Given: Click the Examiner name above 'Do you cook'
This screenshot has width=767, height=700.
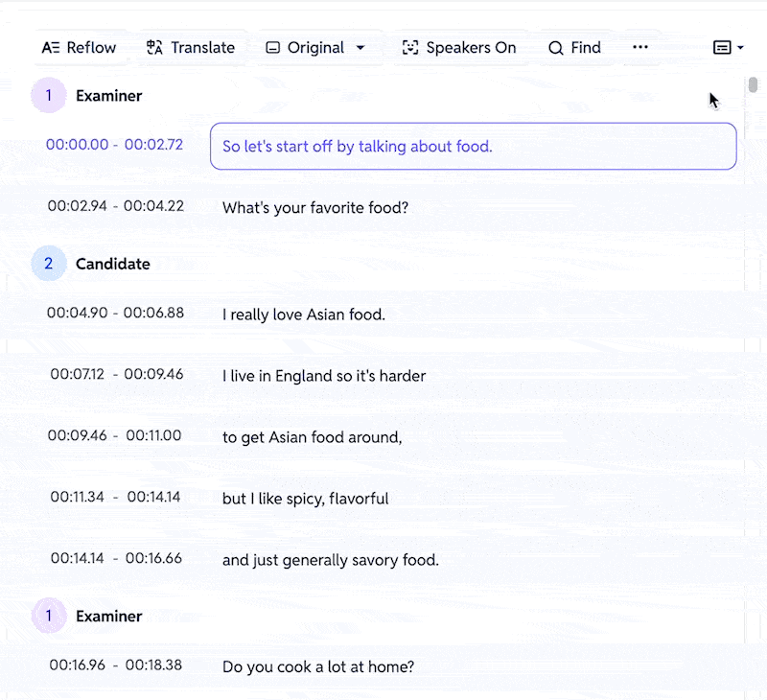Looking at the screenshot, I should click(109, 617).
